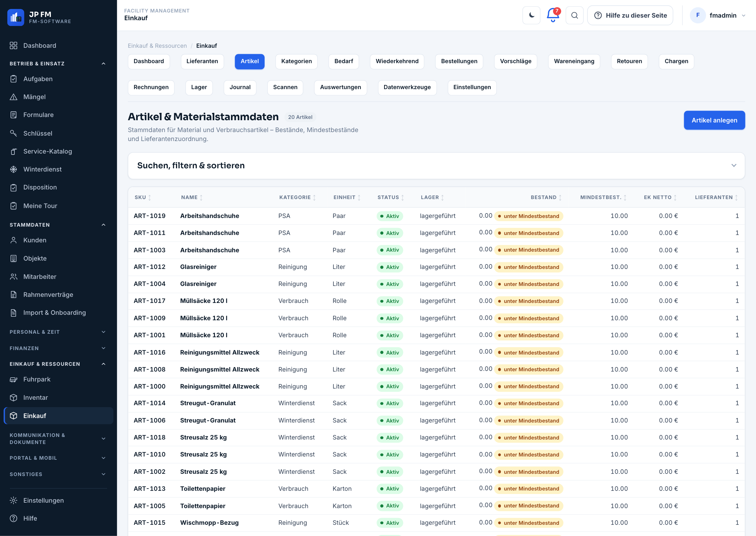The width and height of the screenshot is (756, 536).
Task: Collapse the Betrieb & Einsatz section
Action: coord(103,63)
